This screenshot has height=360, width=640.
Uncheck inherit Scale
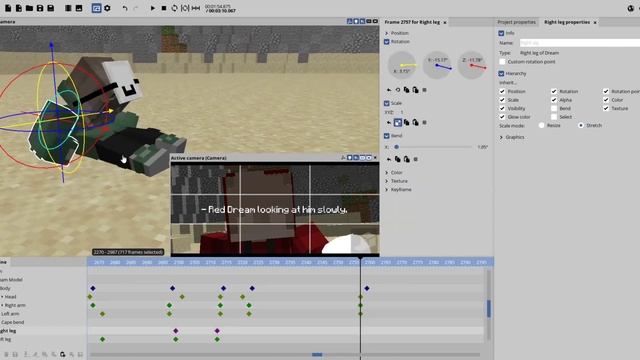502,100
